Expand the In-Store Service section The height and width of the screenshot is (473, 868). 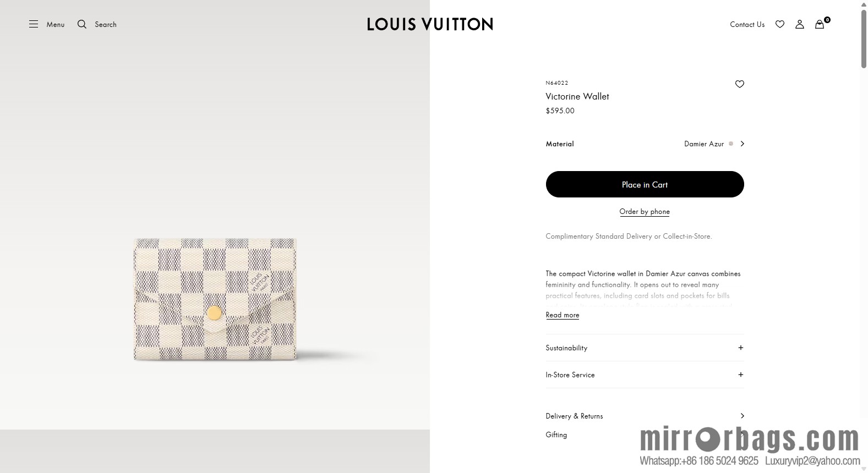(740, 375)
